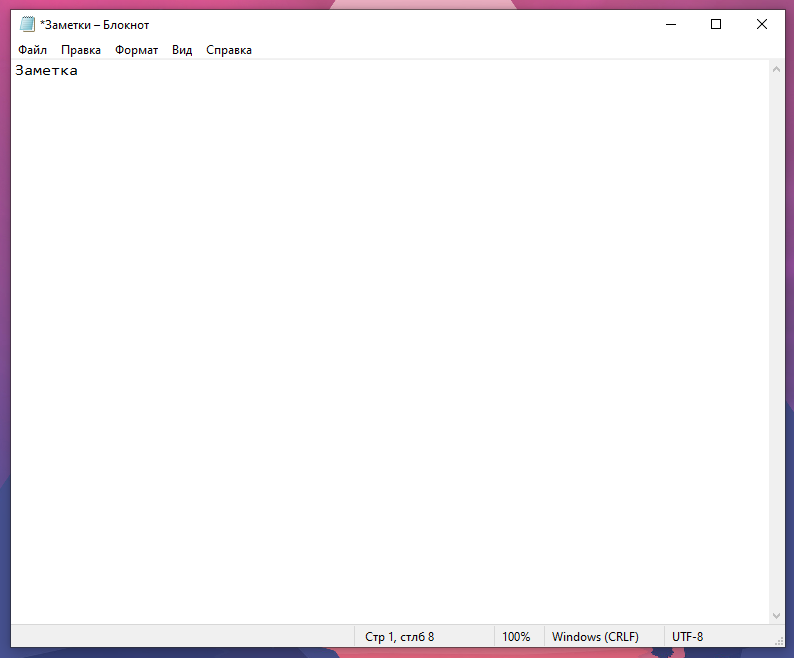Screen dimensions: 794x658
Task: Click the word Заметка in the text area
Action: coord(47,70)
